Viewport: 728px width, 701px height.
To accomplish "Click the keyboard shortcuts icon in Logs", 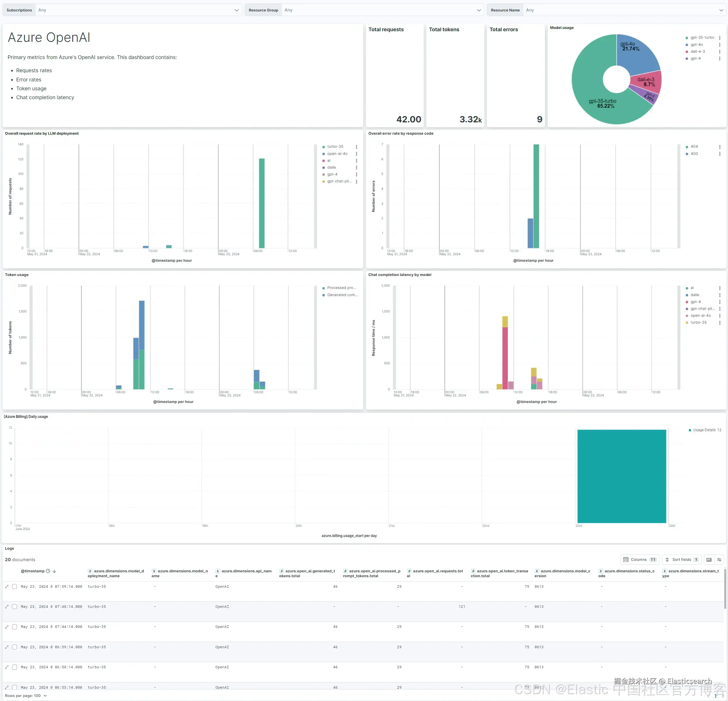I will 709,560.
